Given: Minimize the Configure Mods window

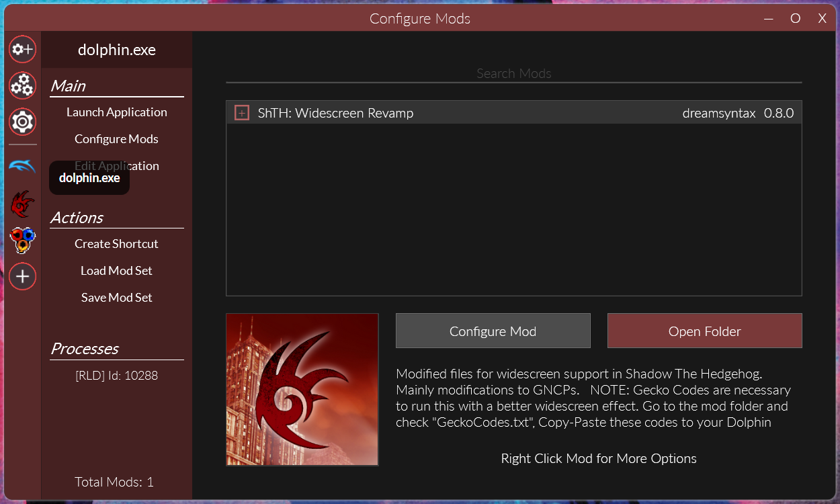Looking at the screenshot, I should tap(769, 19).
